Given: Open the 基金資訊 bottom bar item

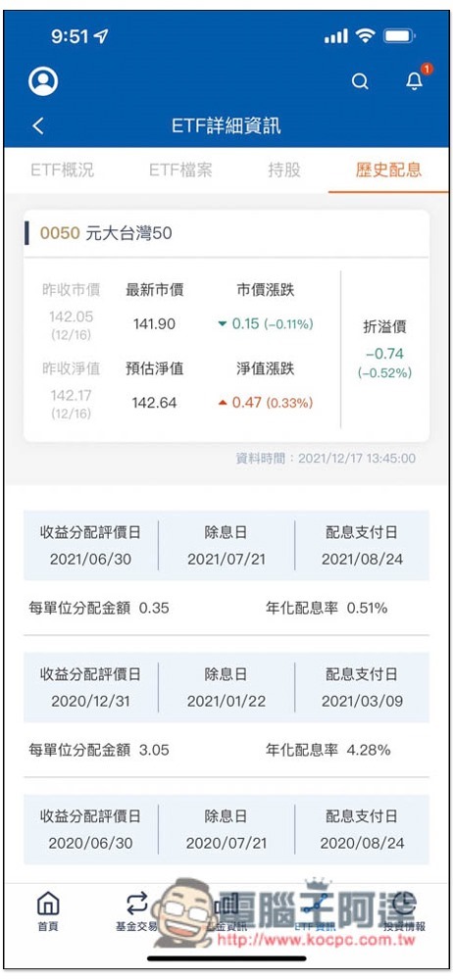Looking at the screenshot, I should [x=226, y=911].
